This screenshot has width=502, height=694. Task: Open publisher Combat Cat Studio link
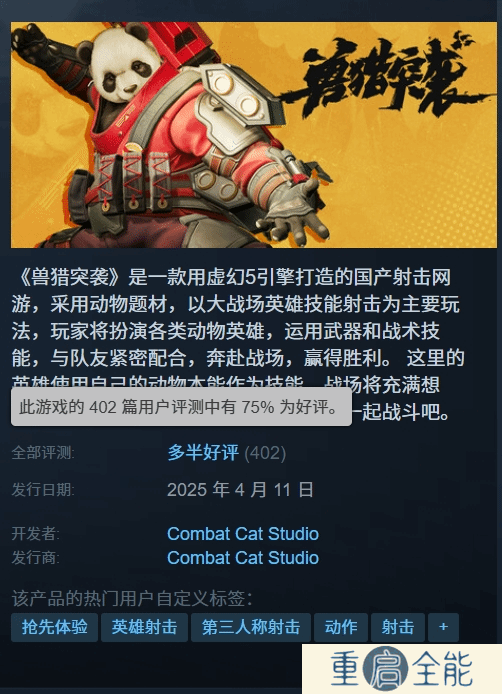(243, 558)
